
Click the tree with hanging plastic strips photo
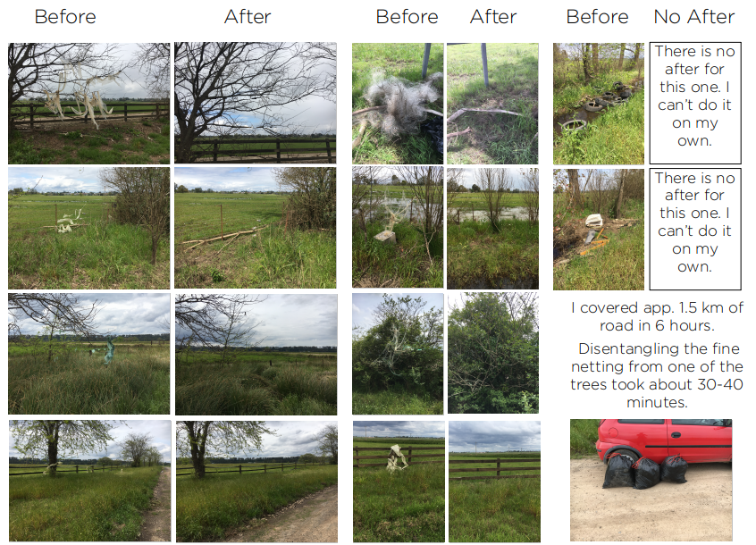click(88, 103)
